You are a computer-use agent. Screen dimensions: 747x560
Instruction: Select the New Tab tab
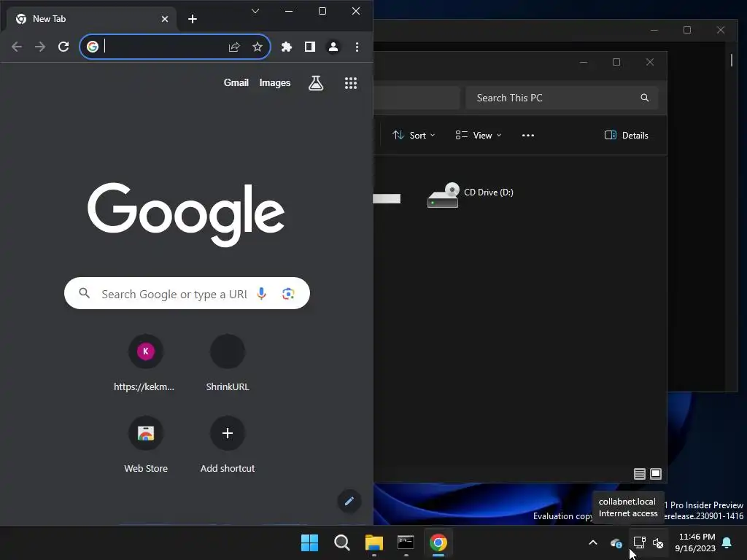click(x=91, y=19)
